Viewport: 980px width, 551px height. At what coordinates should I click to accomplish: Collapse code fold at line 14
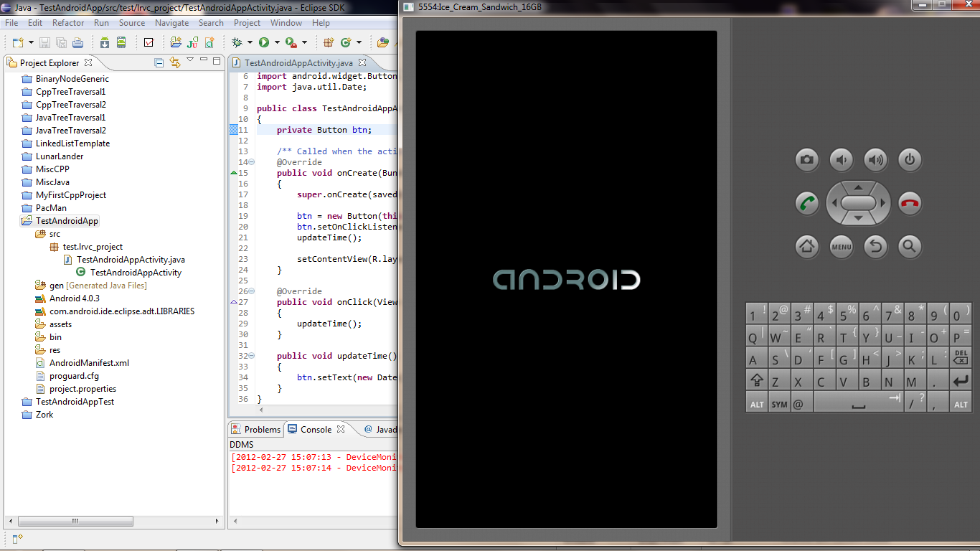click(x=251, y=162)
